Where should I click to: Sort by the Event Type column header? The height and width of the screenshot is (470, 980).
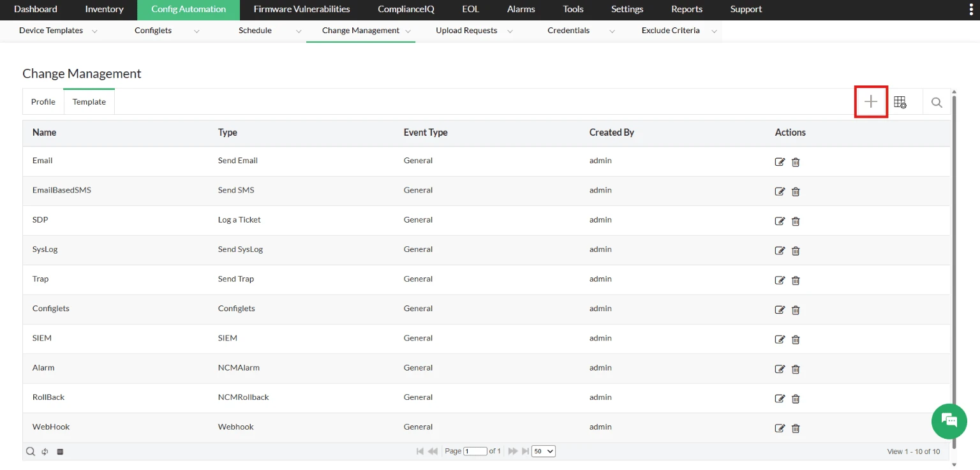click(426, 133)
